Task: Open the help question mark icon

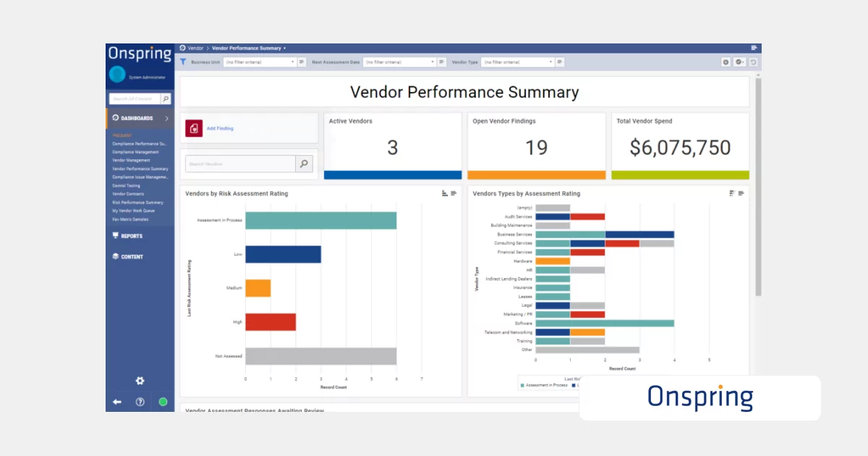Action: [x=140, y=402]
